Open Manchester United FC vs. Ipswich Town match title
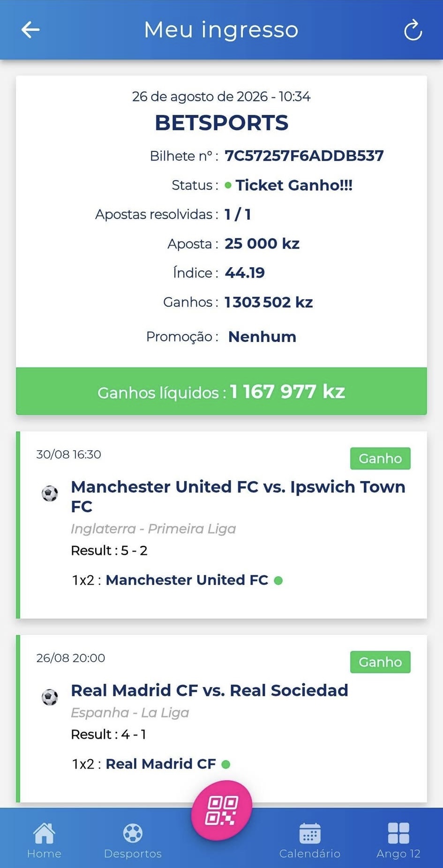The width and height of the screenshot is (443, 868). tap(238, 497)
